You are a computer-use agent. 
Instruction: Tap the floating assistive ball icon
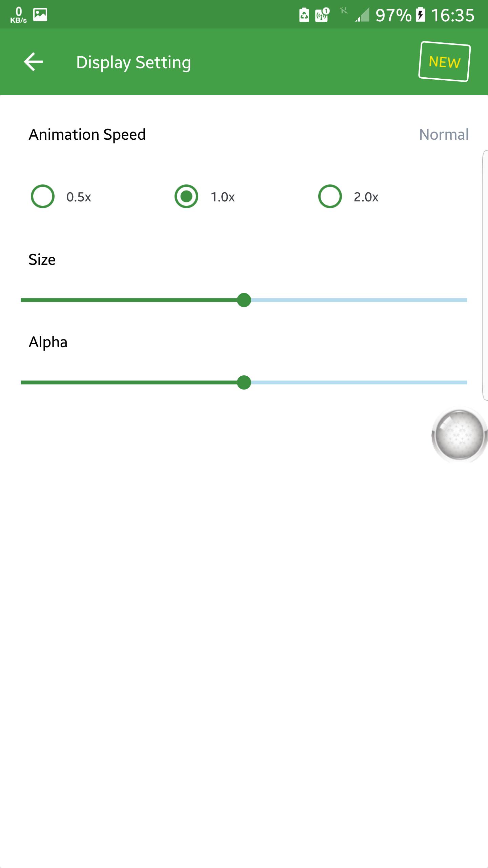(459, 435)
